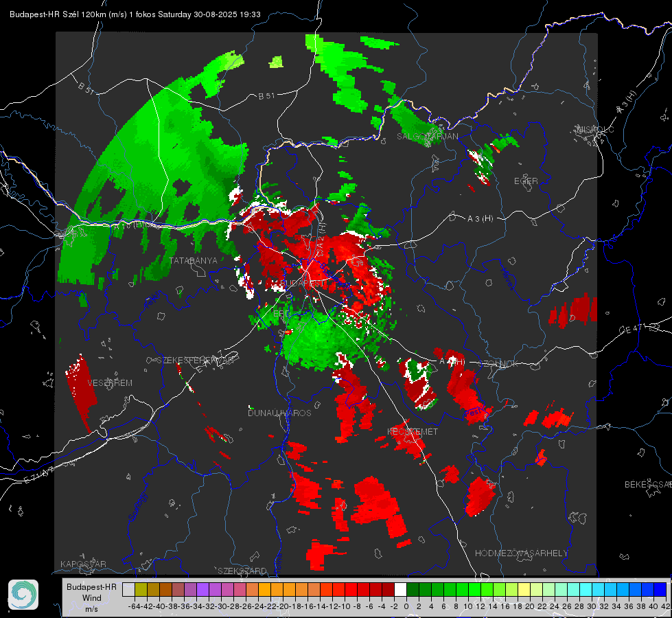
Task: Click the radar title text with timestamp
Action: [135, 14]
